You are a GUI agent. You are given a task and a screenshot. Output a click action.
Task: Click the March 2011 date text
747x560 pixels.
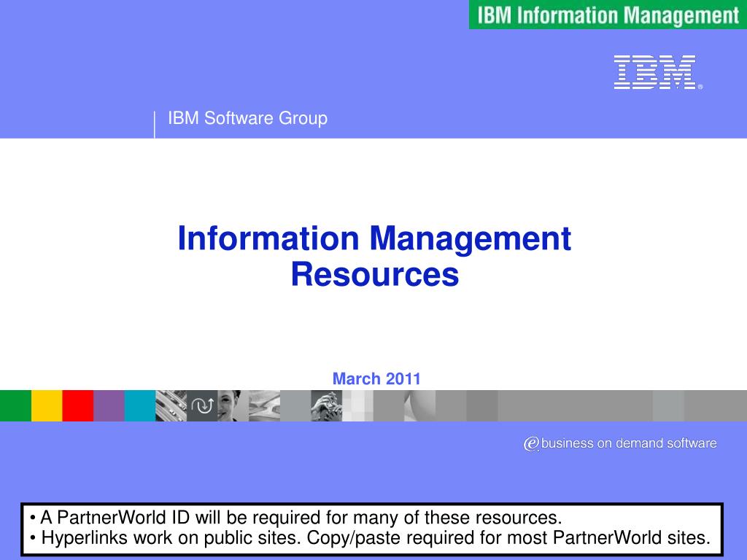tap(376, 378)
